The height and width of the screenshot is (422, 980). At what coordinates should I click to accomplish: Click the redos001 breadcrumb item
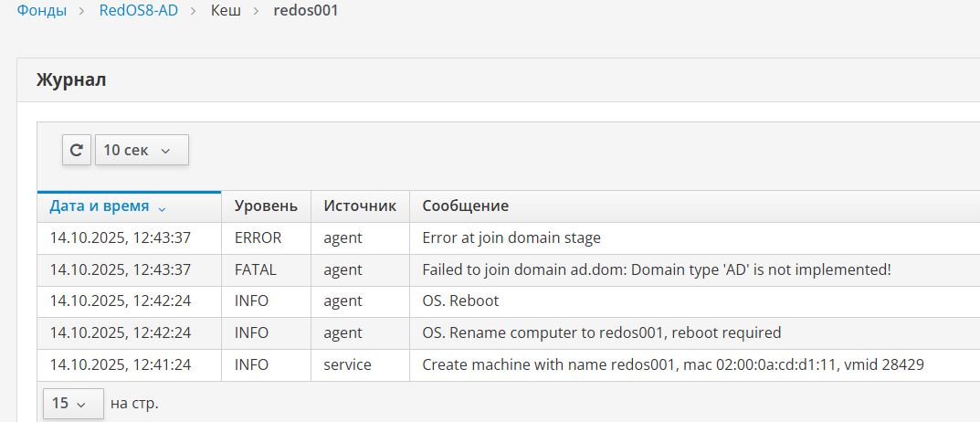tap(306, 13)
